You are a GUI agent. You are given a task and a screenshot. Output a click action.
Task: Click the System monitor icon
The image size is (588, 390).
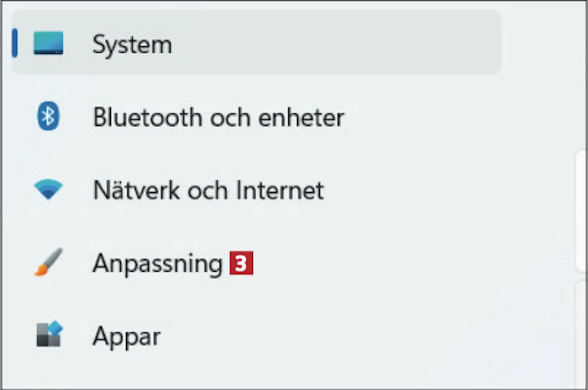pos(48,43)
